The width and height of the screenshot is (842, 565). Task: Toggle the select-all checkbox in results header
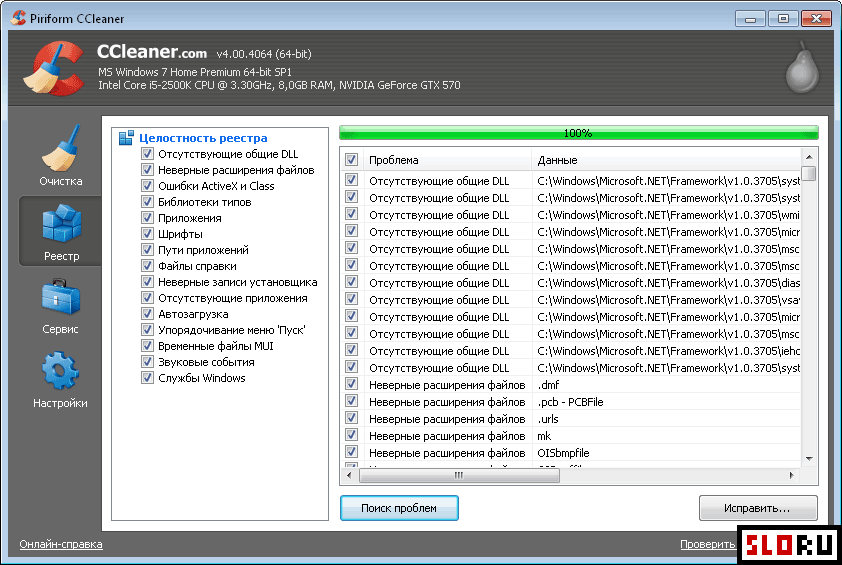351,160
